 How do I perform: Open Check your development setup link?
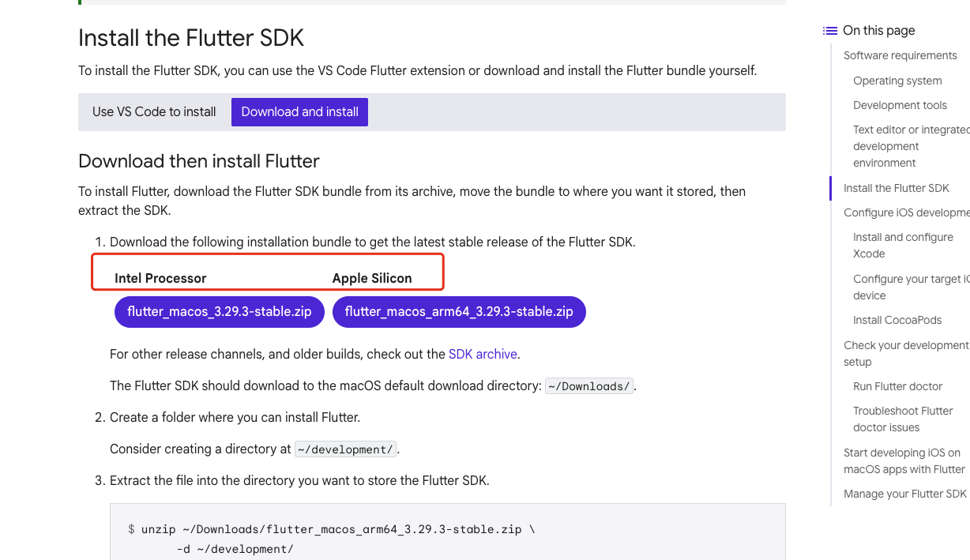coord(906,353)
